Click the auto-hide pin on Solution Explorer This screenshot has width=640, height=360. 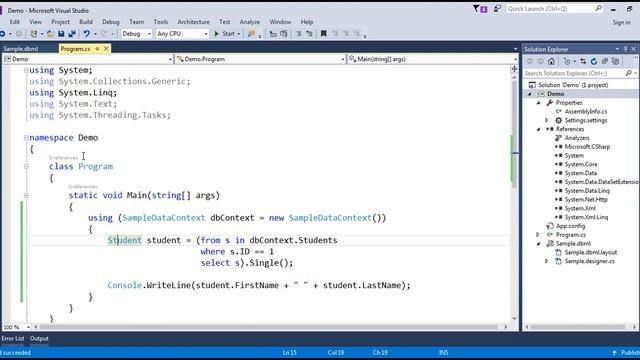click(625, 49)
